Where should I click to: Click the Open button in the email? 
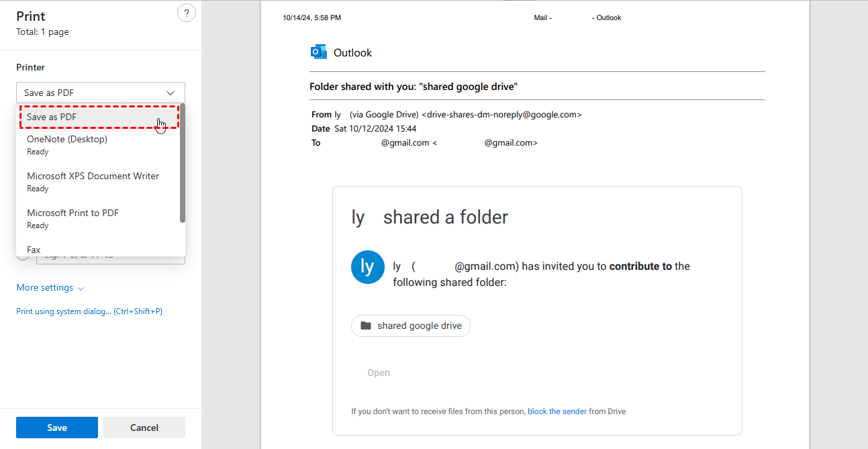379,372
